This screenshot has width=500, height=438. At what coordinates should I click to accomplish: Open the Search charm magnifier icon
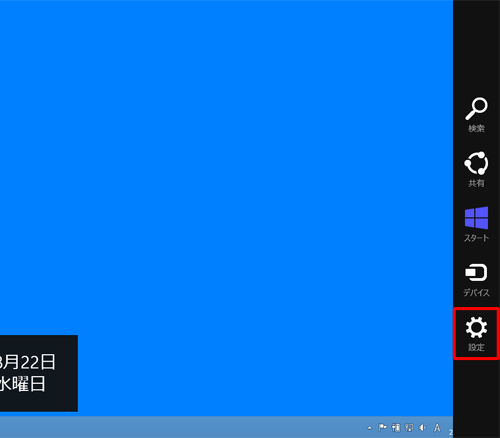477,108
